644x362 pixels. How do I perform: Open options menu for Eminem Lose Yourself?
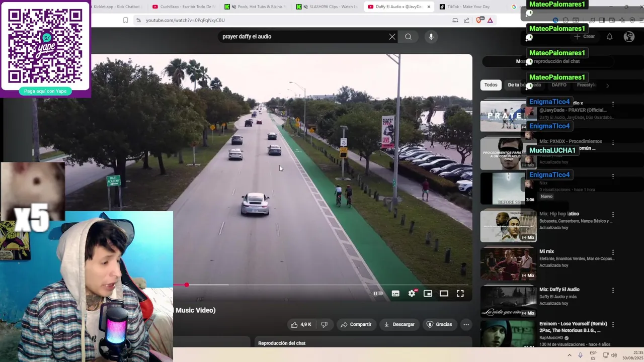coord(613,325)
